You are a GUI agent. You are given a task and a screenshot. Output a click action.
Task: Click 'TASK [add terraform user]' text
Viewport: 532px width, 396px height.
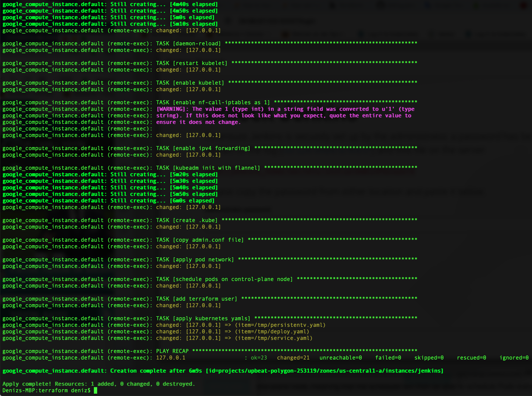click(x=197, y=299)
